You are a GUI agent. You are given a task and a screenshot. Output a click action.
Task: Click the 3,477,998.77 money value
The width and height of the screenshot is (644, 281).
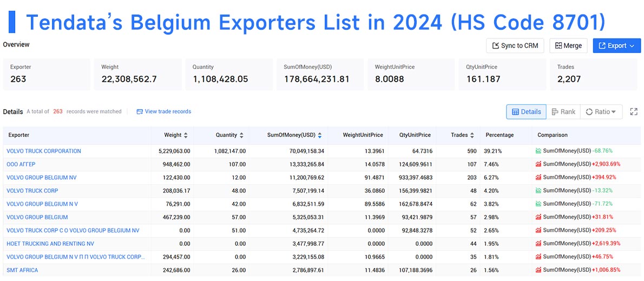tap(305, 244)
